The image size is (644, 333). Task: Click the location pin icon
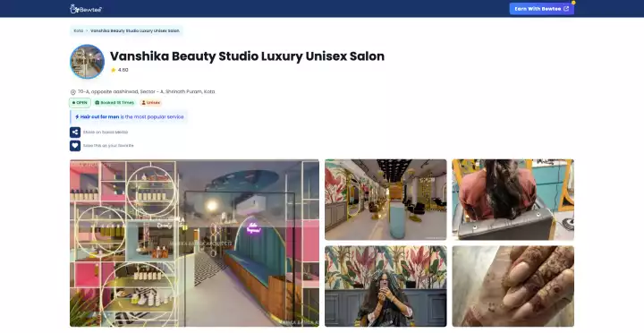click(x=73, y=92)
